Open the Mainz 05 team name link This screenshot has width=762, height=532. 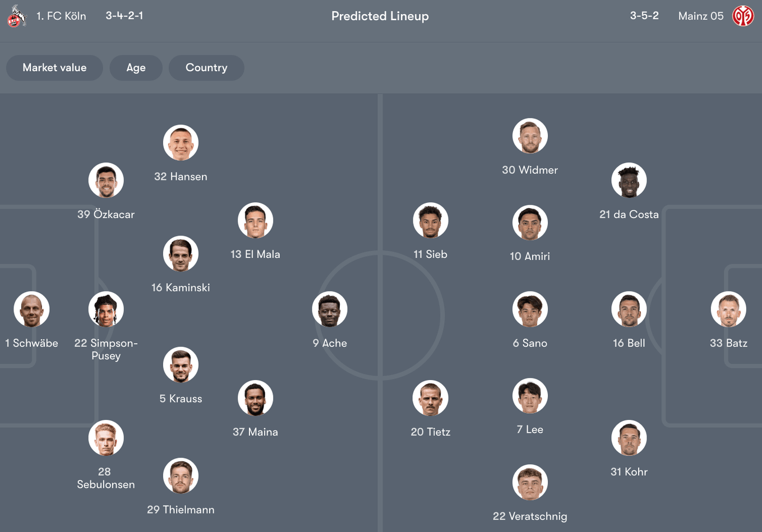701,16
